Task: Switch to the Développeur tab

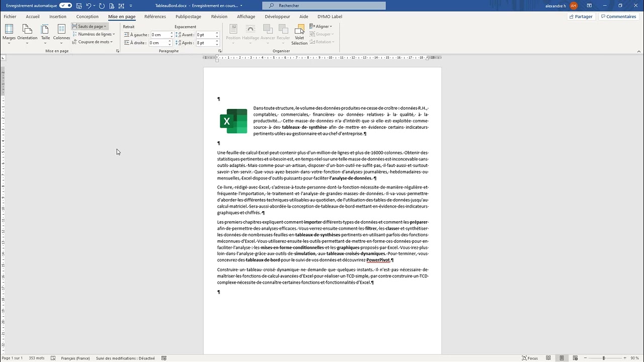Action: tap(277, 17)
